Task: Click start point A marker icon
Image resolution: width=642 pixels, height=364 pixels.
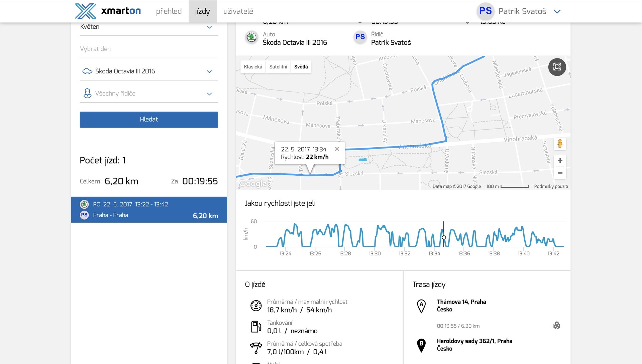Action: pyautogui.click(x=421, y=306)
